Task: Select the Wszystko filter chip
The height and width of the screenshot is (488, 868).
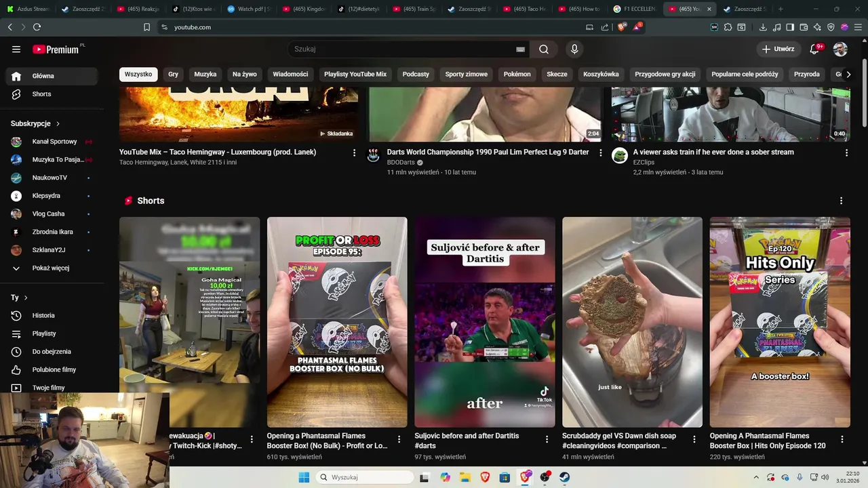Action: tap(138, 74)
